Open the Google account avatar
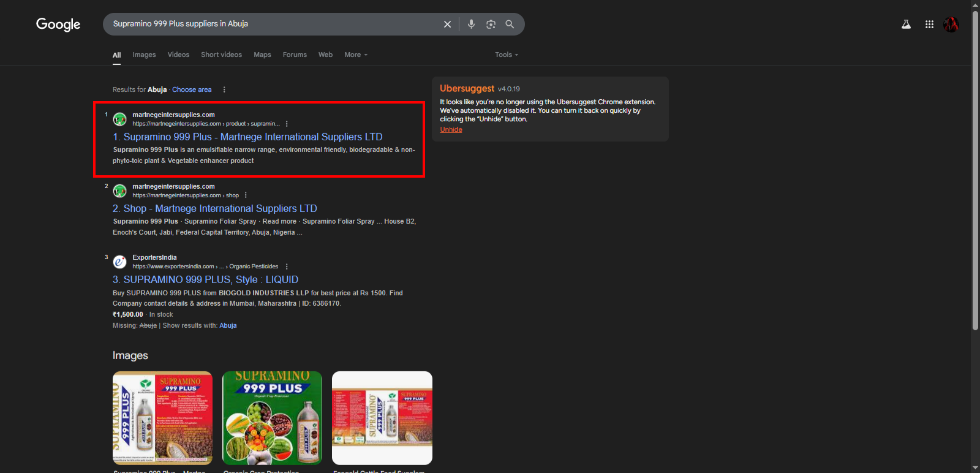The height and width of the screenshot is (473, 980). click(951, 25)
